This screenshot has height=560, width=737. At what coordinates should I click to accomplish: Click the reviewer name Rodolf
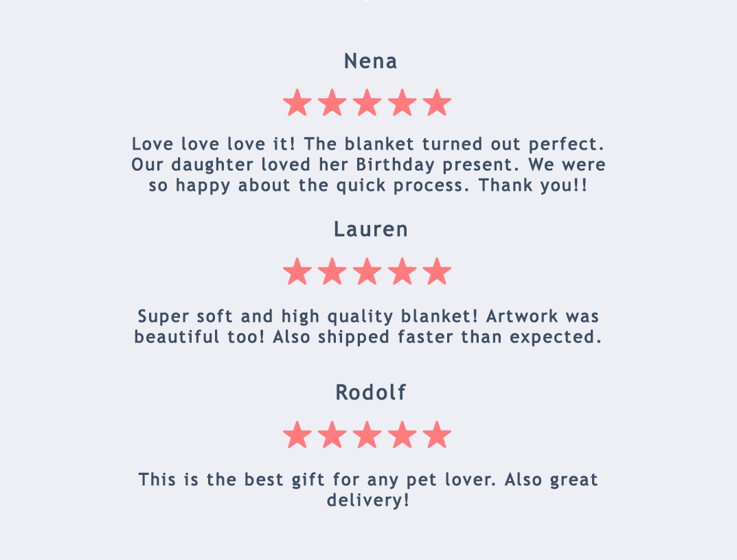(371, 393)
